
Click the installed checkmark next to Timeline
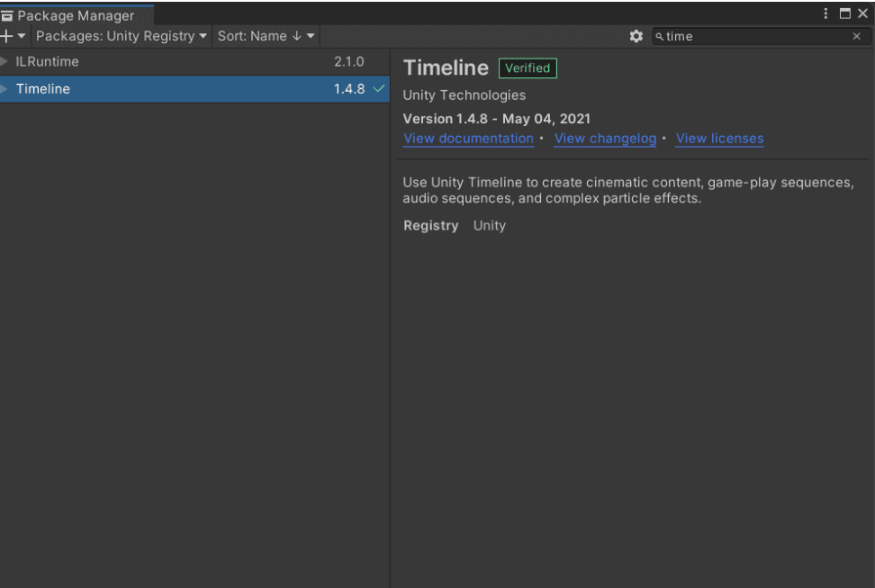[378, 89]
